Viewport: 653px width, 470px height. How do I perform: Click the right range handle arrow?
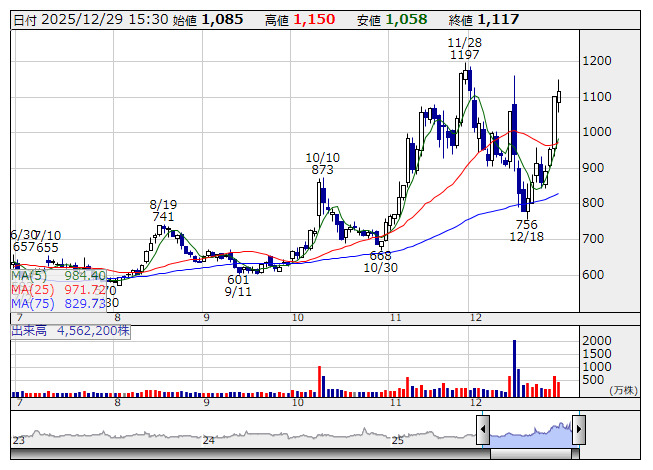tap(577, 430)
